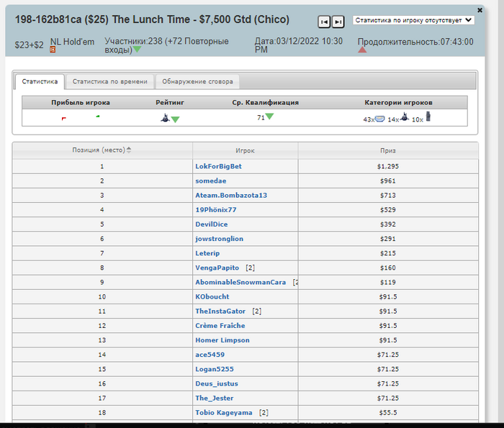Click re-entry marker [2] beside VengaPapito
This screenshot has height=428, width=504.
(x=250, y=268)
